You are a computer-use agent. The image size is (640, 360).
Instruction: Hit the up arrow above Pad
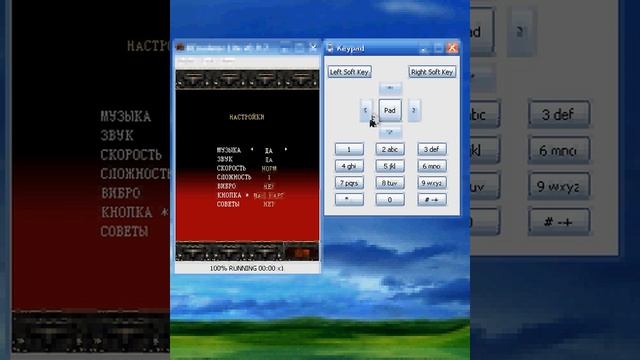[390, 88]
